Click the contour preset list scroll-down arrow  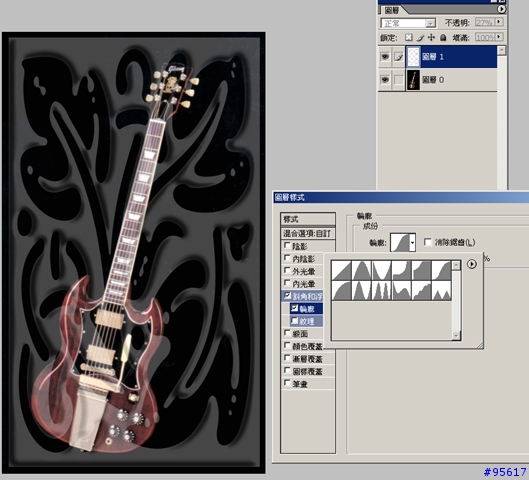(456, 335)
